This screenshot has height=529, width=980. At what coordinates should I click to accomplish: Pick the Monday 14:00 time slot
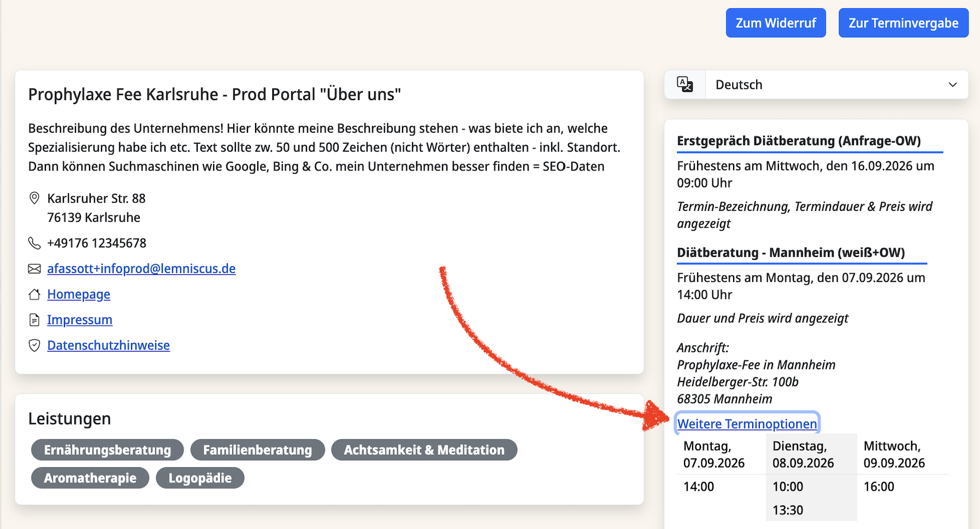point(699,486)
